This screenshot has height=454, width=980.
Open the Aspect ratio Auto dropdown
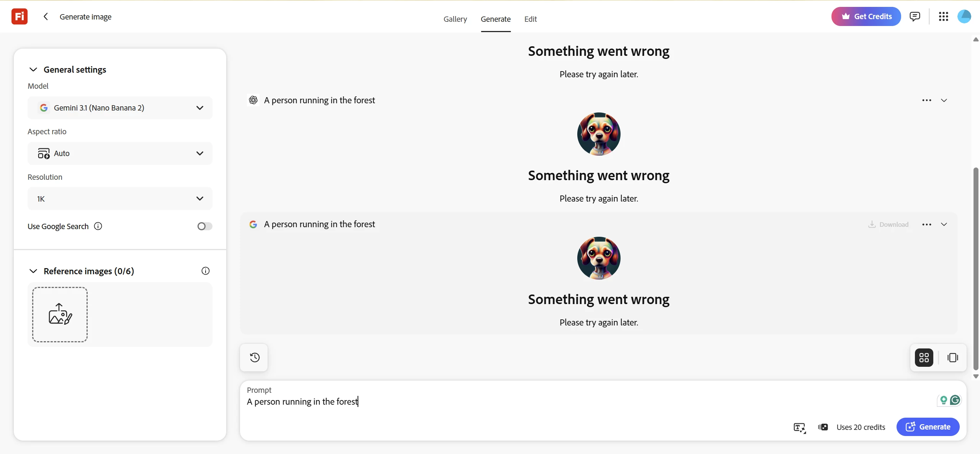120,153
